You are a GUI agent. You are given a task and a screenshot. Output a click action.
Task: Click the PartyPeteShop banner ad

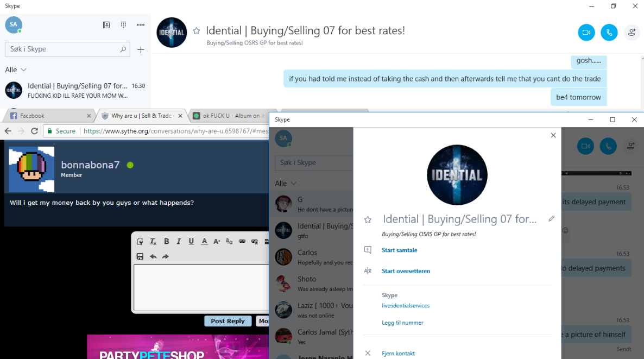(178, 347)
